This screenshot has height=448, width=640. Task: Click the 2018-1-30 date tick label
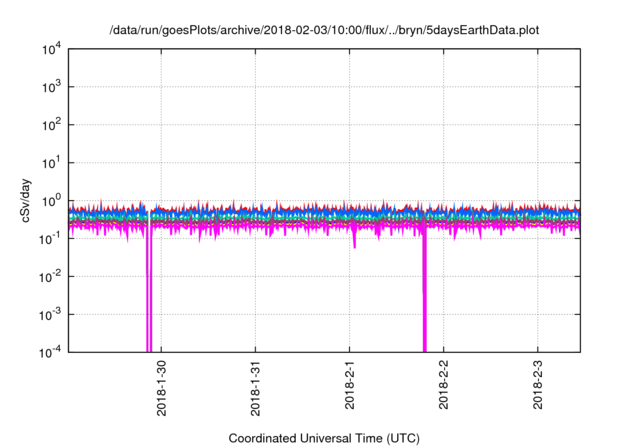click(162, 388)
